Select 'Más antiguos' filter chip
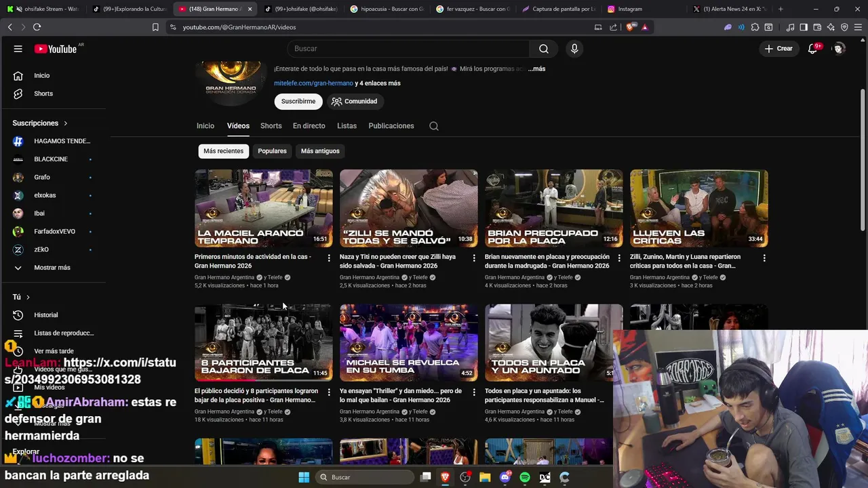868x488 pixels. 320,151
